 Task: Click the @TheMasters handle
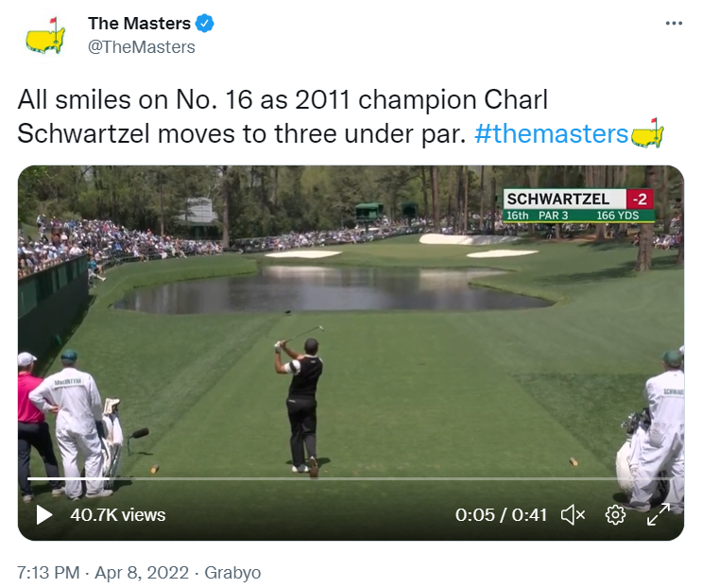tap(141, 46)
